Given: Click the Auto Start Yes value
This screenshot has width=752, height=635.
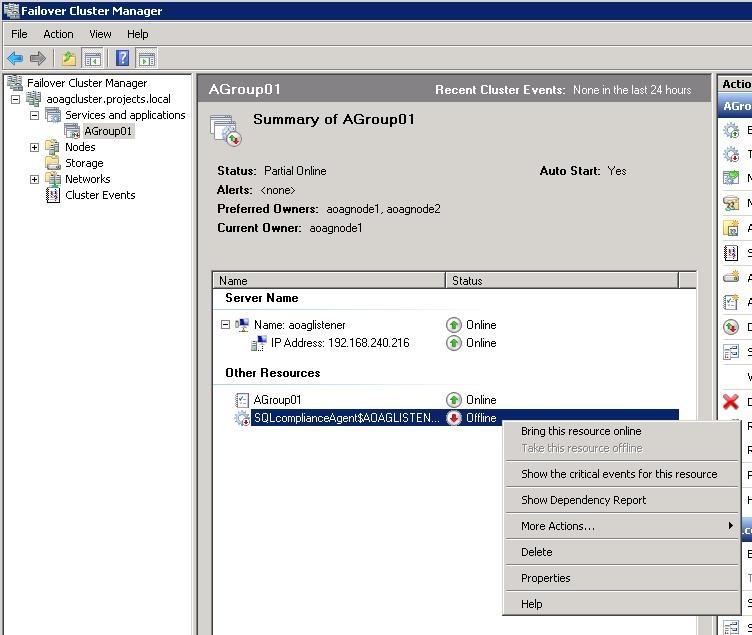Looking at the screenshot, I should [617, 171].
